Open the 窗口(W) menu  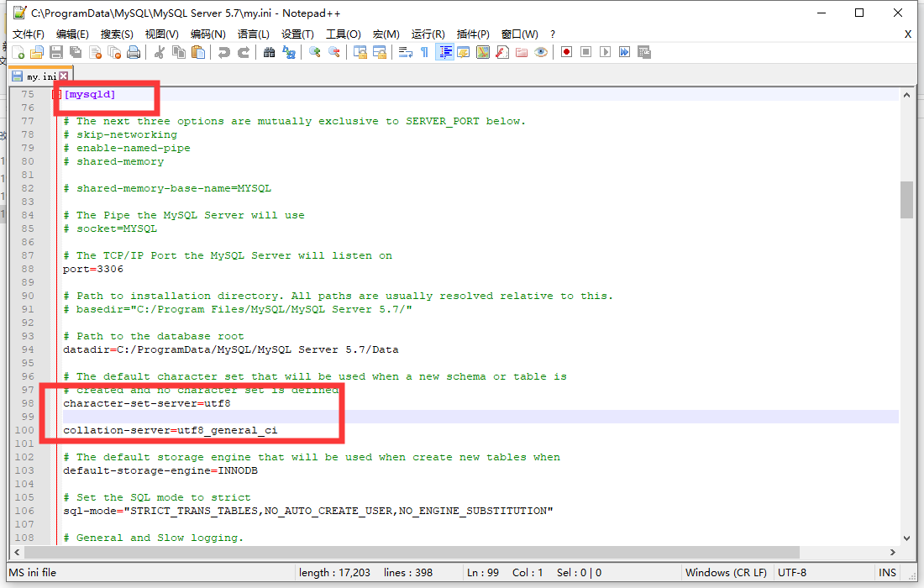[519, 34]
